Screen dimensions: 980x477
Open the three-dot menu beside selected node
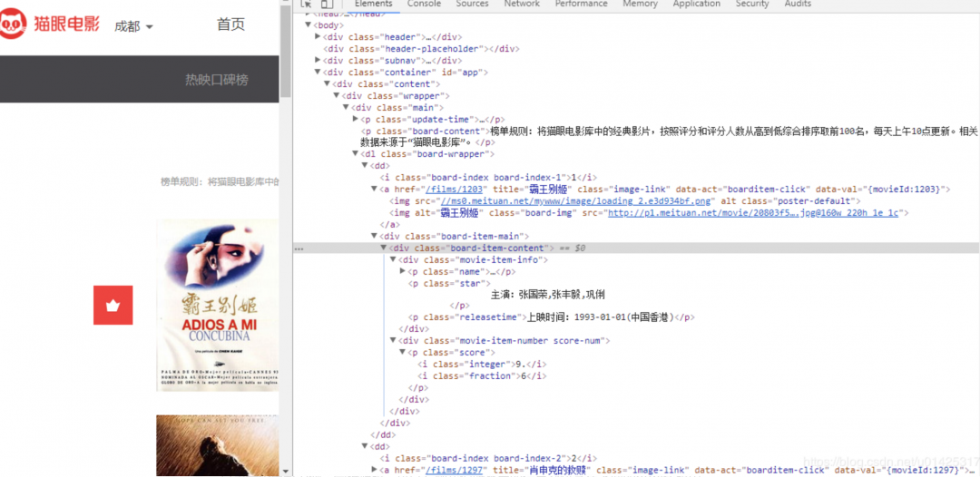(x=299, y=248)
